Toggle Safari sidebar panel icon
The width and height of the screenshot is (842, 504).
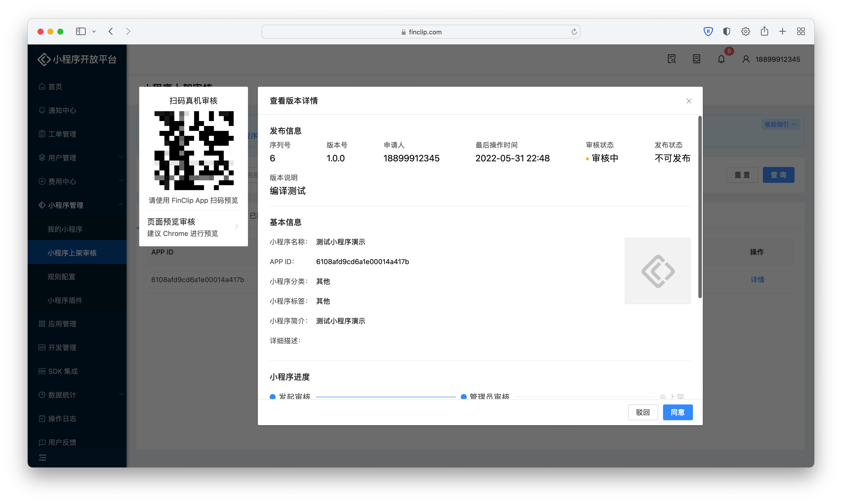click(81, 32)
